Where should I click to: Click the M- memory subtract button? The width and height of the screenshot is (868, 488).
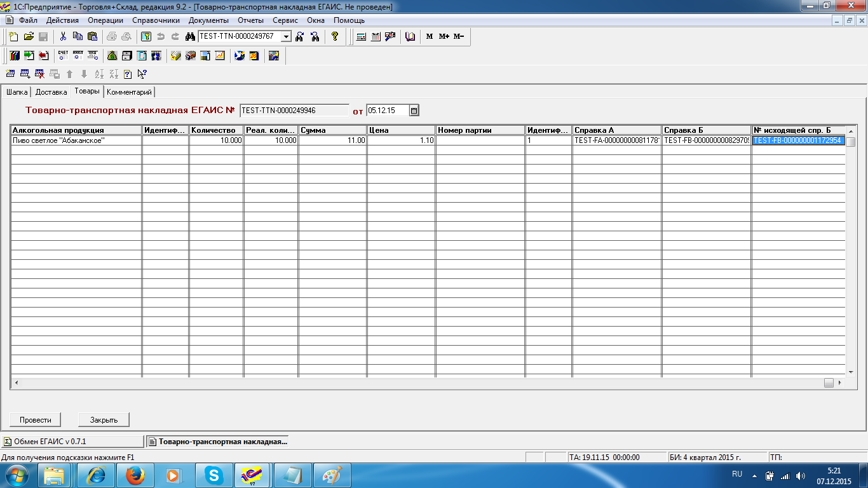pyautogui.click(x=459, y=36)
